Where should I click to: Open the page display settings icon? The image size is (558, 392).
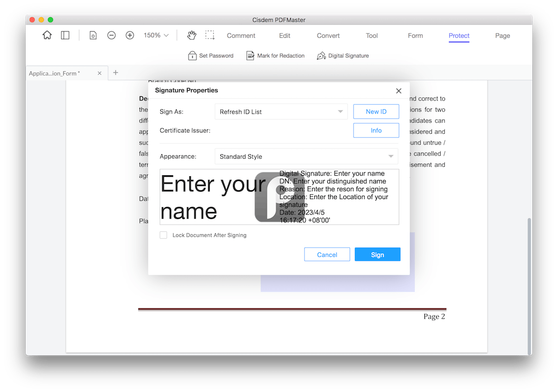click(x=93, y=35)
